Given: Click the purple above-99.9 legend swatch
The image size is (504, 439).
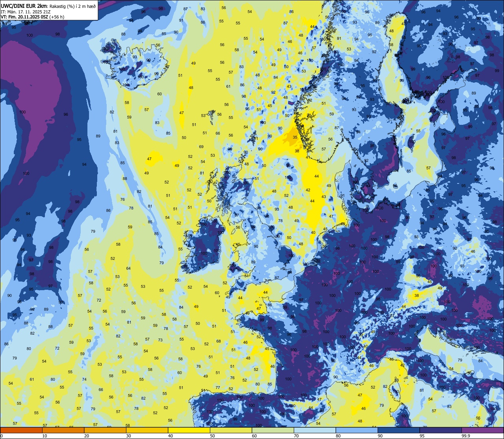Looking at the screenshot, I should click(x=482, y=430).
